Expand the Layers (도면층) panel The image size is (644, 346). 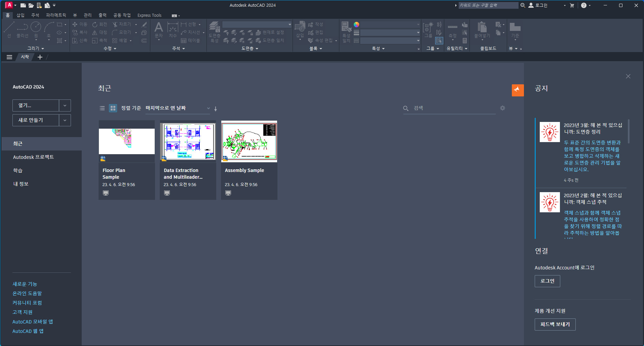click(x=250, y=48)
